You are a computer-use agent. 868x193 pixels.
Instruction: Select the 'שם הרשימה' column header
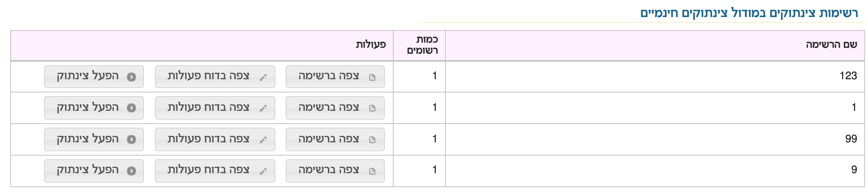[831, 45]
